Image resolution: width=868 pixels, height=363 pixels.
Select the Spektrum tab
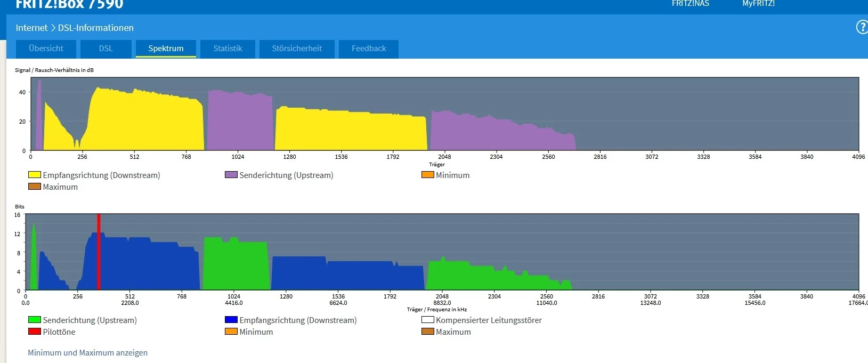166,49
